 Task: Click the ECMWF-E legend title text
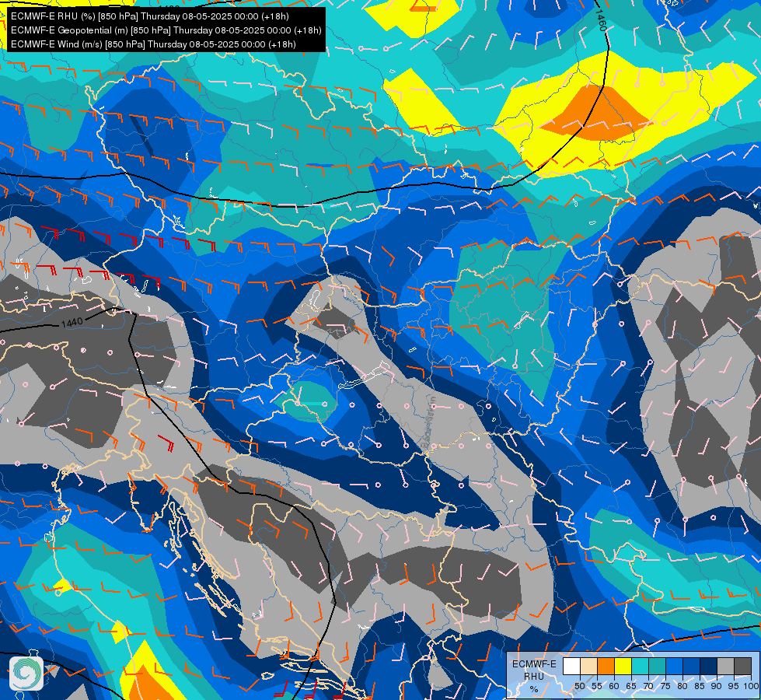point(534,664)
